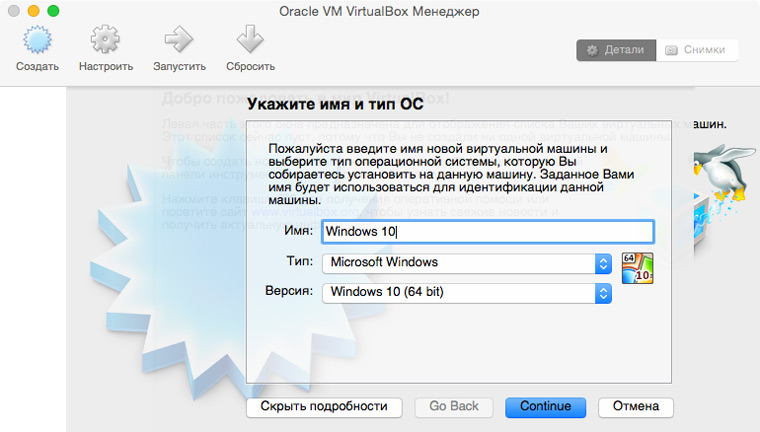This screenshot has height=432, width=760.
Task: Switch to the Детали view
Action: [x=616, y=50]
